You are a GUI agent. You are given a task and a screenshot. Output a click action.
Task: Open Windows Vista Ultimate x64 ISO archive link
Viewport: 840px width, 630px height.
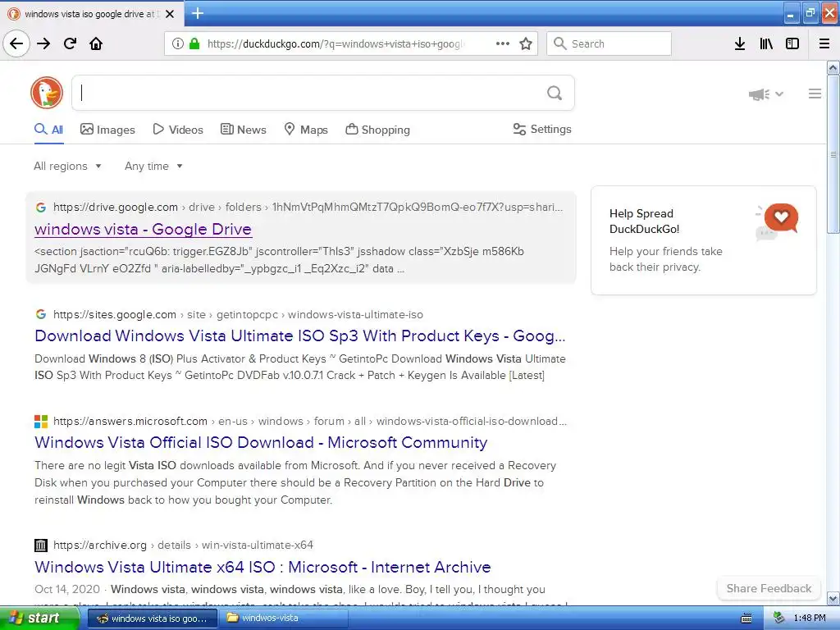pyautogui.click(x=262, y=568)
